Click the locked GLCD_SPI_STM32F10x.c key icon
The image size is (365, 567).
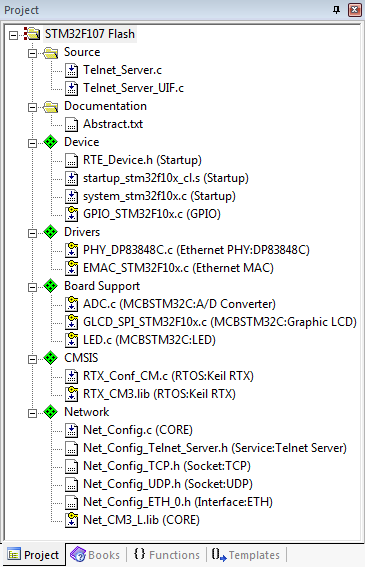[72, 322]
